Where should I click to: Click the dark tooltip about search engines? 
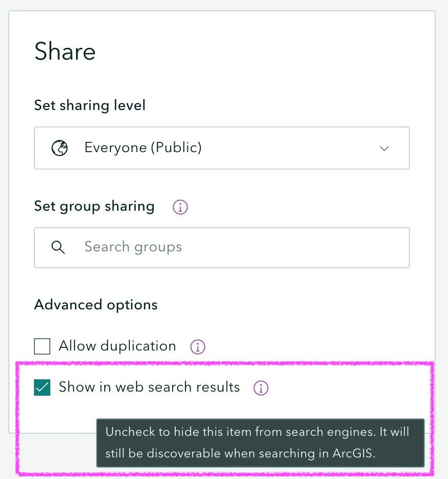point(260,443)
